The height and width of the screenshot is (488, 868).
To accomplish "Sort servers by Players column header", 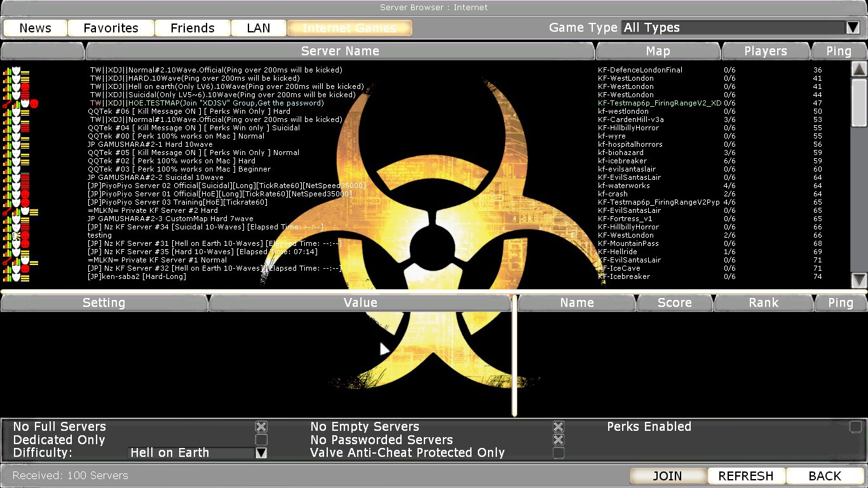I will 766,51.
